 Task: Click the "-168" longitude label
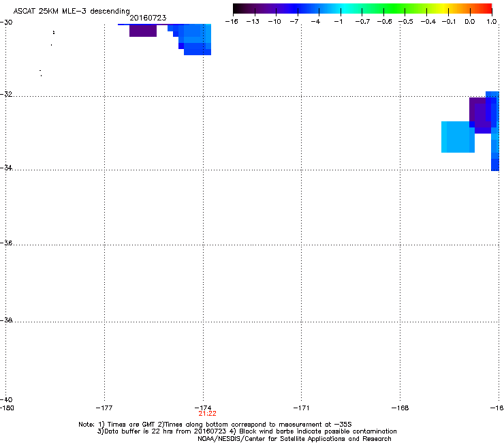pos(400,408)
